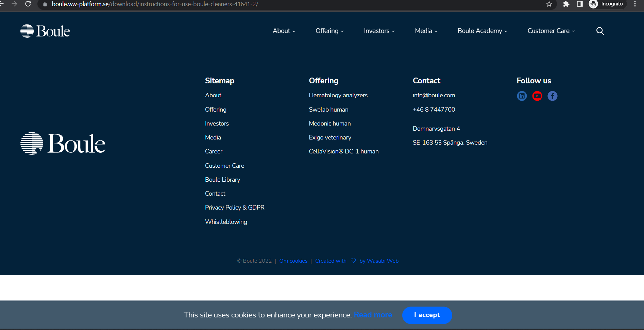Open Swelab human link

pos(328,110)
